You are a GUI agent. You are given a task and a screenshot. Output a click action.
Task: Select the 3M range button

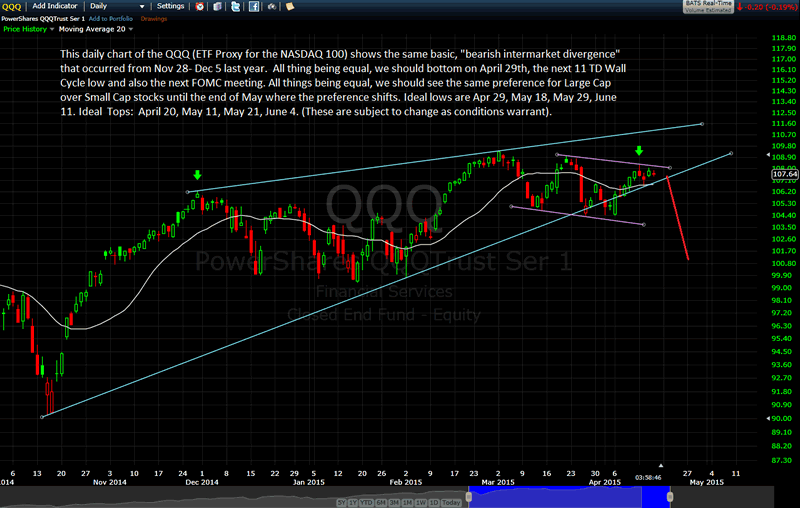(x=394, y=503)
